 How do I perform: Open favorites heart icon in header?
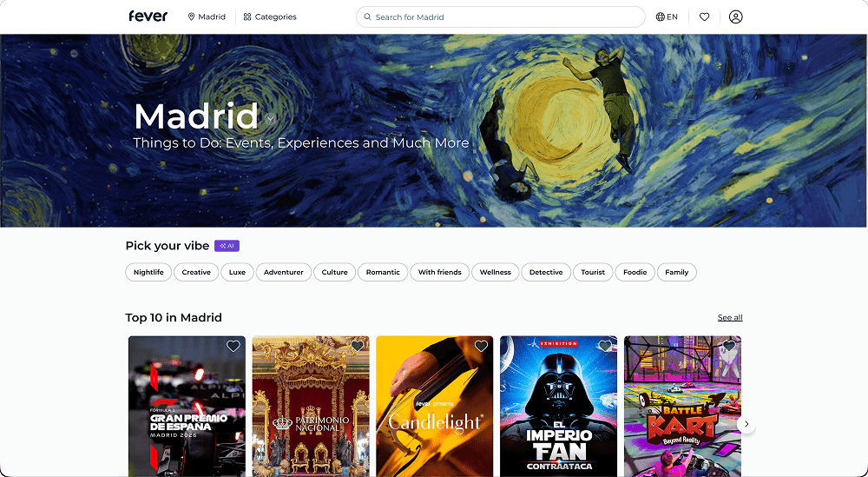pyautogui.click(x=704, y=17)
